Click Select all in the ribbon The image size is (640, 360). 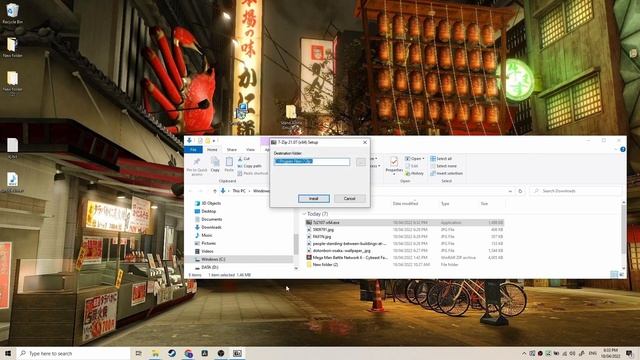[x=441, y=159]
